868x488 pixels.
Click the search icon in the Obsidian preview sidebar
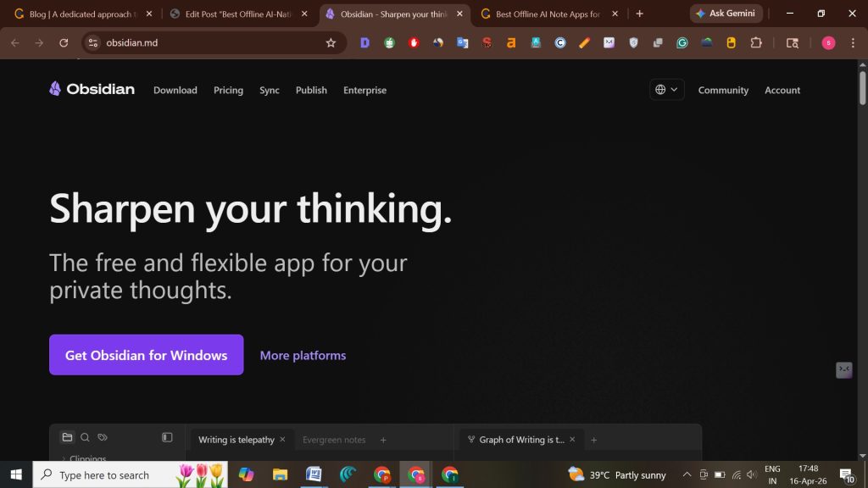click(x=85, y=438)
